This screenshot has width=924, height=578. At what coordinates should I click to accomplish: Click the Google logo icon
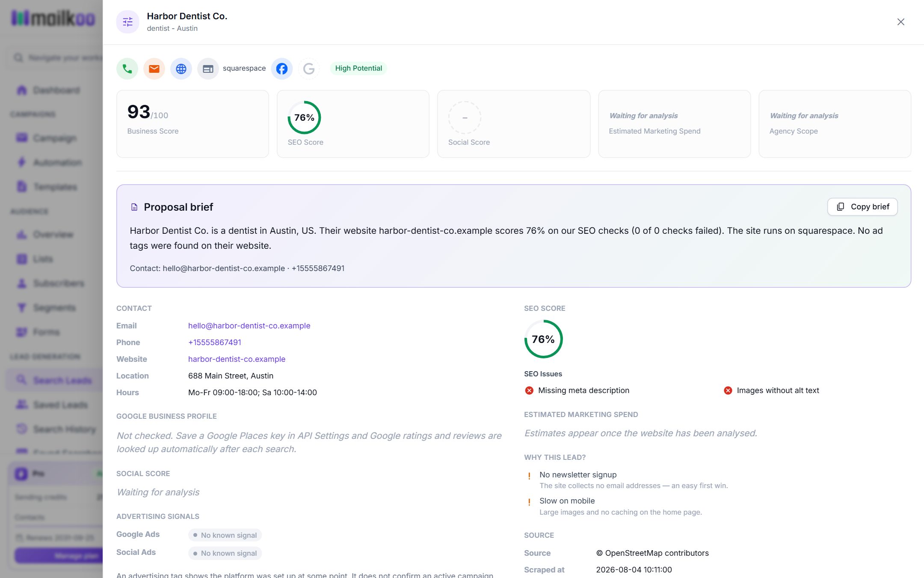309,69
